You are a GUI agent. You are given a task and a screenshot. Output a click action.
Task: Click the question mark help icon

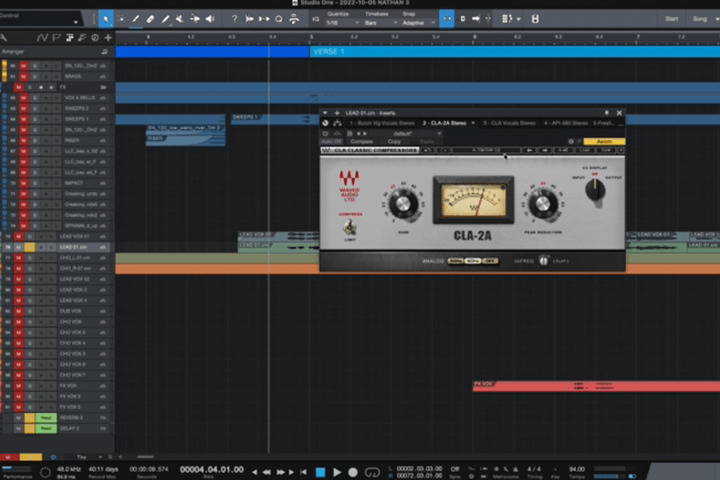pos(234,19)
